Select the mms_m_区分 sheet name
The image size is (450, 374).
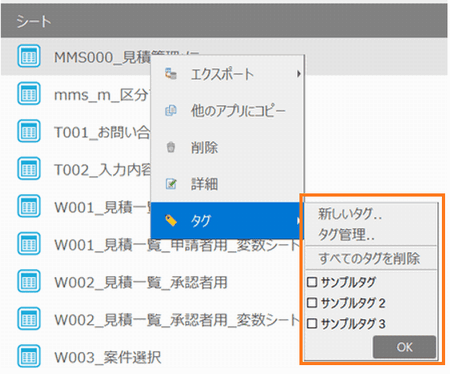pos(102,95)
